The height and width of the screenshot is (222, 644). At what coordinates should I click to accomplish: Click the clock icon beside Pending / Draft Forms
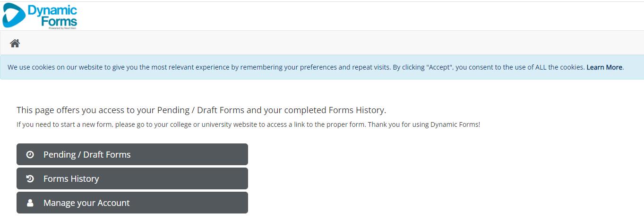[x=30, y=154]
